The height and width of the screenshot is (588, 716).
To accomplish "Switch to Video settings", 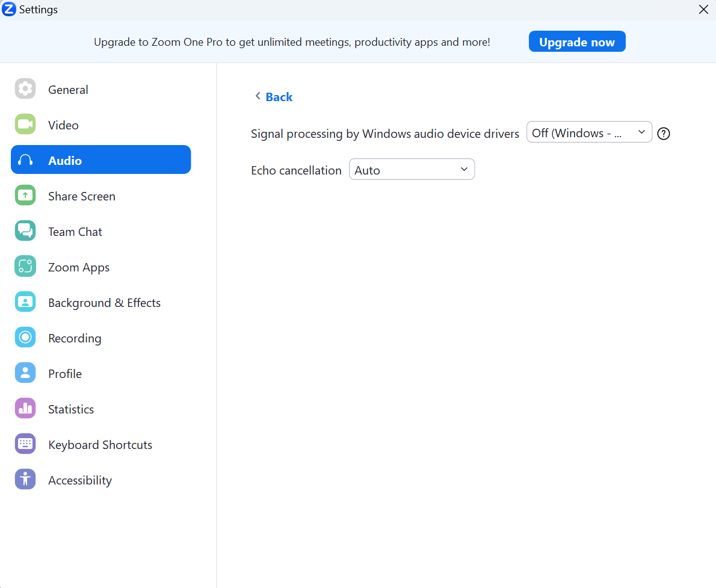I will [101, 125].
